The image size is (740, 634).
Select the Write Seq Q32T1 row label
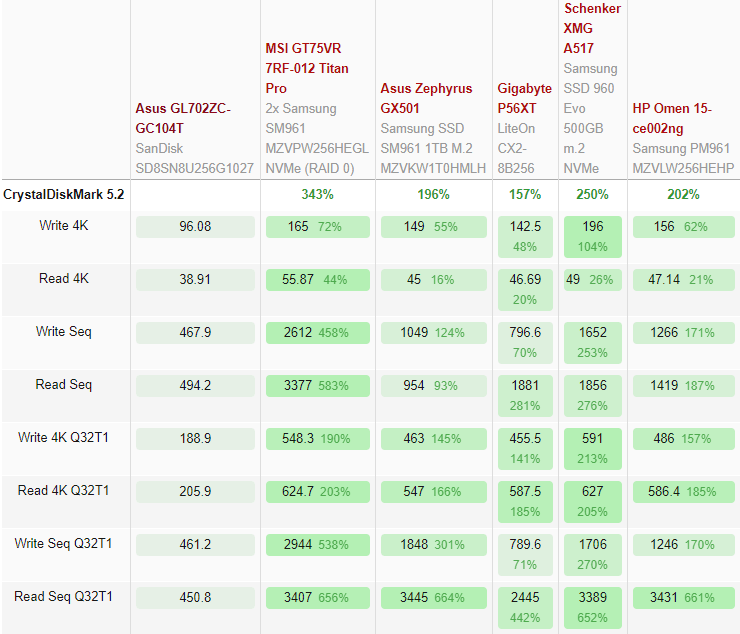pyautogui.click(x=64, y=543)
